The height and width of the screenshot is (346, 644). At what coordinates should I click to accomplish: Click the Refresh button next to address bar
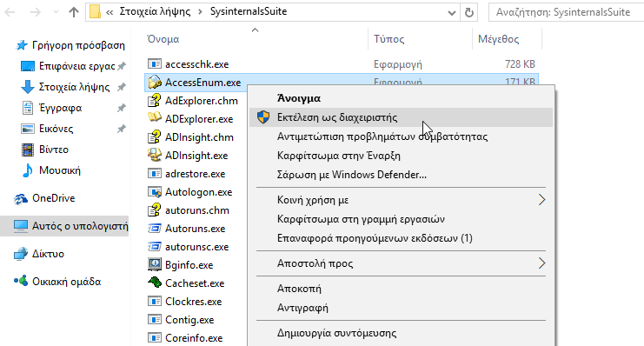pyautogui.click(x=469, y=12)
